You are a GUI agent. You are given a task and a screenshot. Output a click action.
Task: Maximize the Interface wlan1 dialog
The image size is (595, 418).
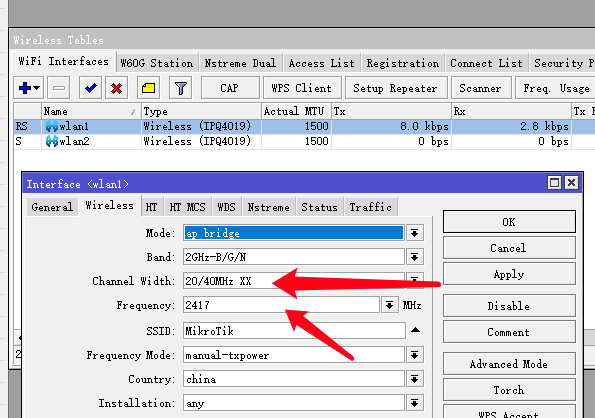[x=554, y=183]
